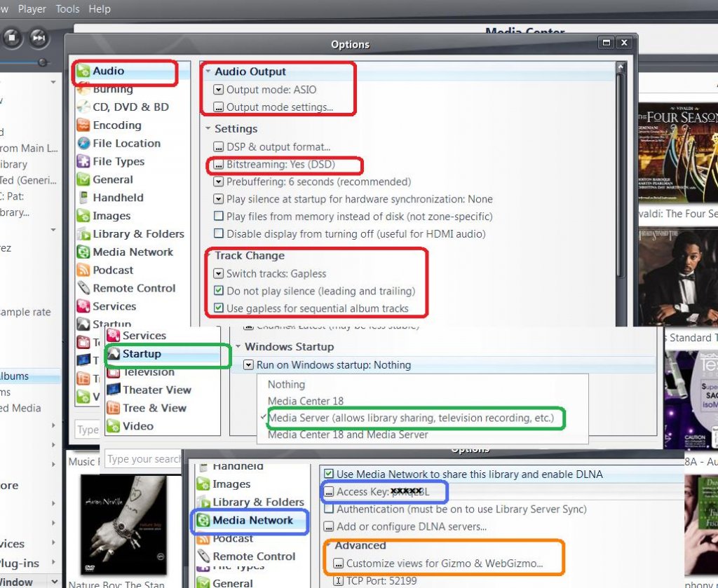Click the unhighlighted Media Network icon above Podcast
The image size is (718, 588).
pyautogui.click(x=83, y=252)
